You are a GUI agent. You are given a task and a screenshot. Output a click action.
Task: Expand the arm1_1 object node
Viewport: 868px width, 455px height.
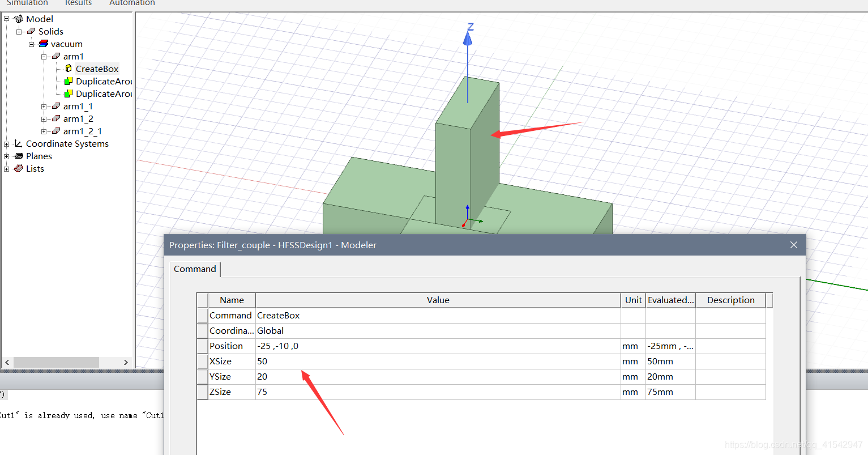(x=44, y=106)
